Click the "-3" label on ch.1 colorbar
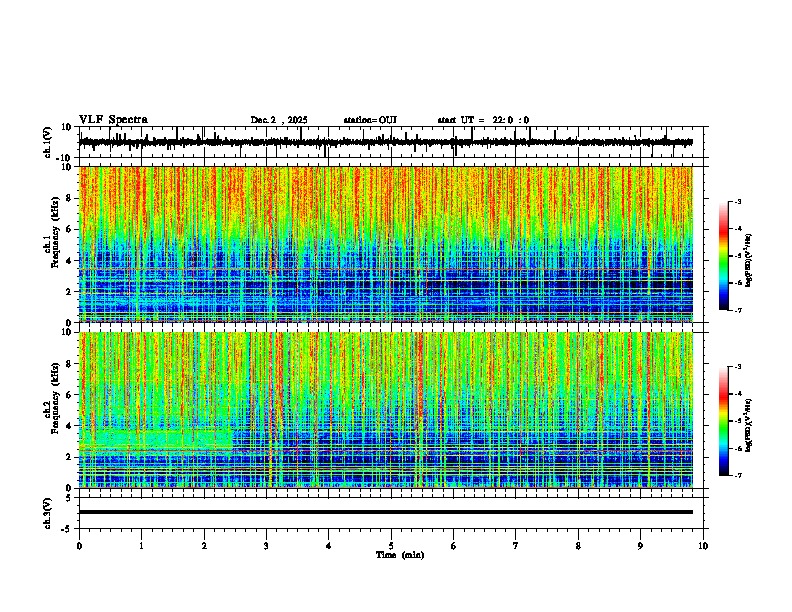 tap(737, 201)
